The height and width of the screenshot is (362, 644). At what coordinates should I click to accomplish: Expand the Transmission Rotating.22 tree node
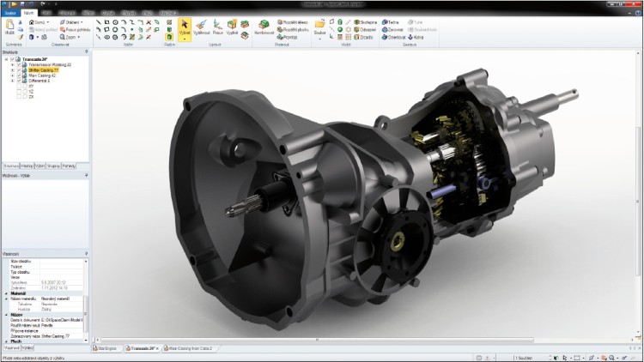click(x=13, y=65)
